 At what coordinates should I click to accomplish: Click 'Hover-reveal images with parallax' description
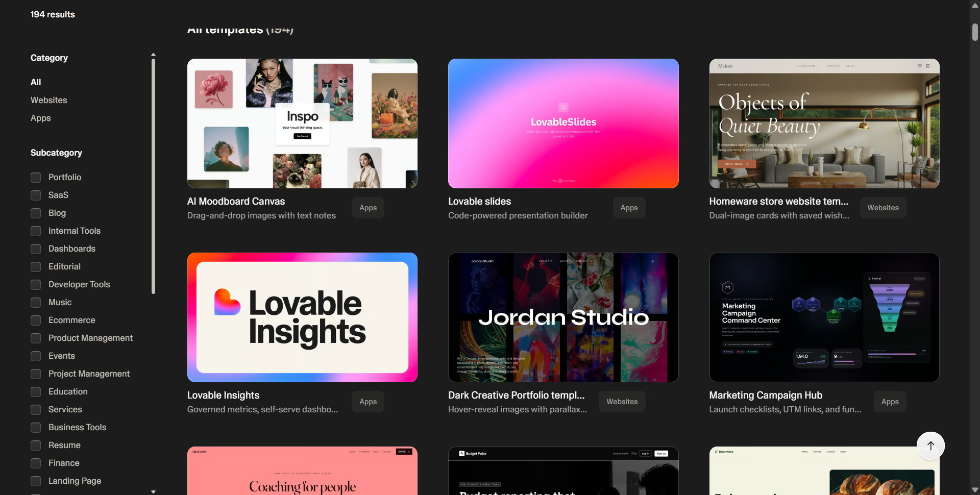(x=518, y=410)
